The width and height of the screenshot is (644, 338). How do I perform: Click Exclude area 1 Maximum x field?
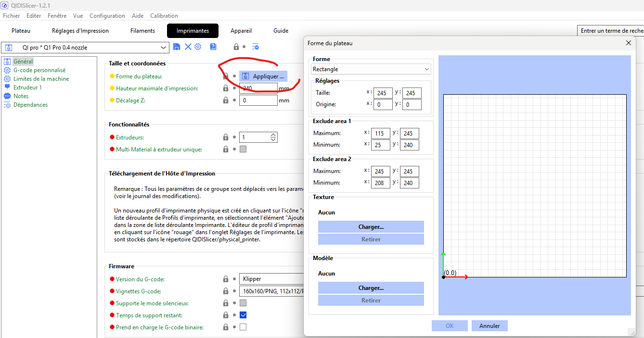coord(381,133)
